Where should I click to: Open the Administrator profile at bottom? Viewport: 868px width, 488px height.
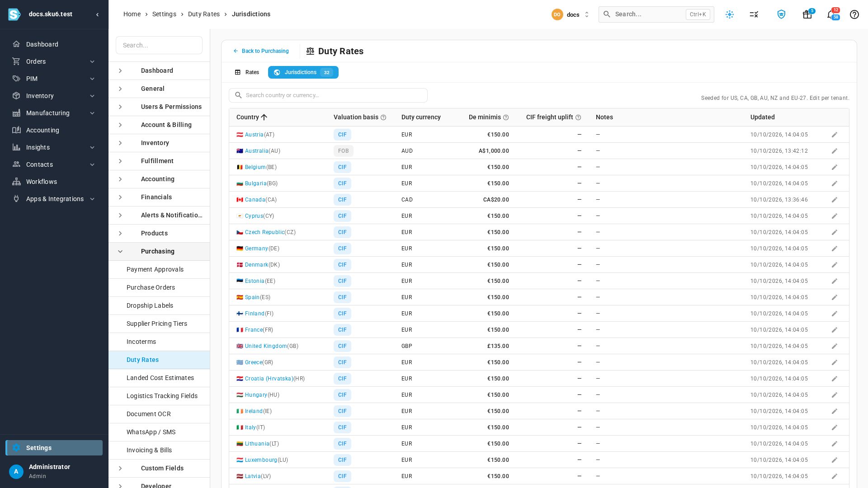(54, 471)
